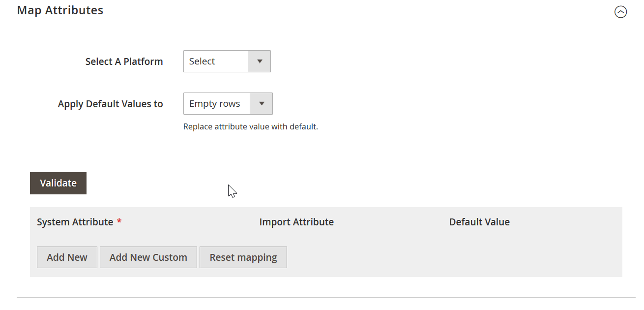
Task: Open the Apply Default Values to dropdown
Action: (228, 104)
